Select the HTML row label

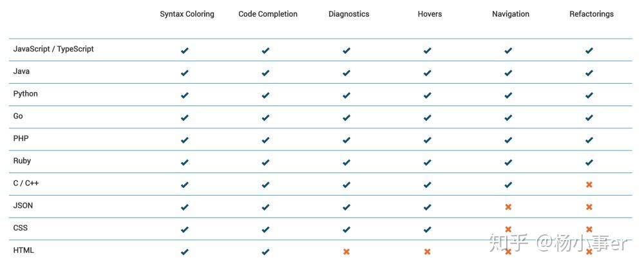24,250
